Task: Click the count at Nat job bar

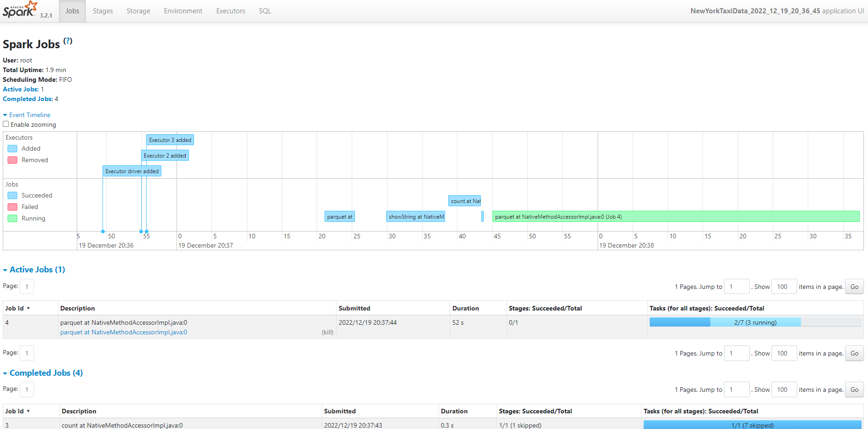Action: [x=465, y=201]
